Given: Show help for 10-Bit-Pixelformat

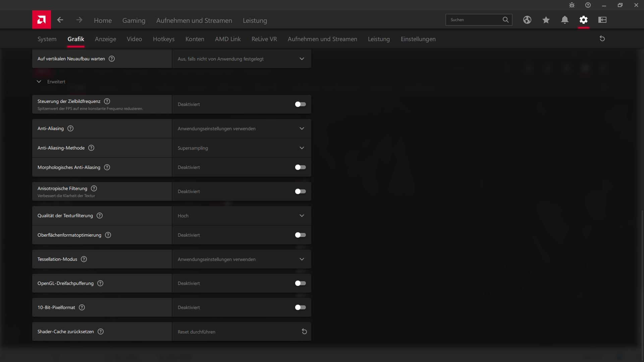Looking at the screenshot, I should (82, 307).
